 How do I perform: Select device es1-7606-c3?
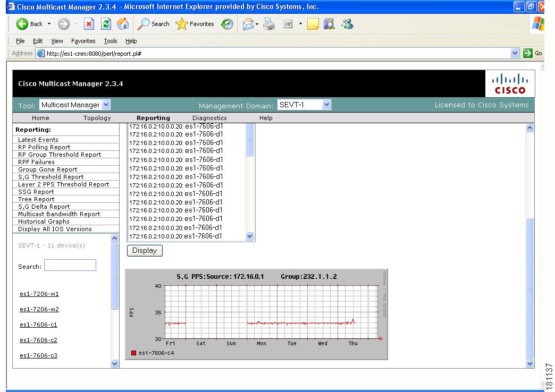pos(38,355)
